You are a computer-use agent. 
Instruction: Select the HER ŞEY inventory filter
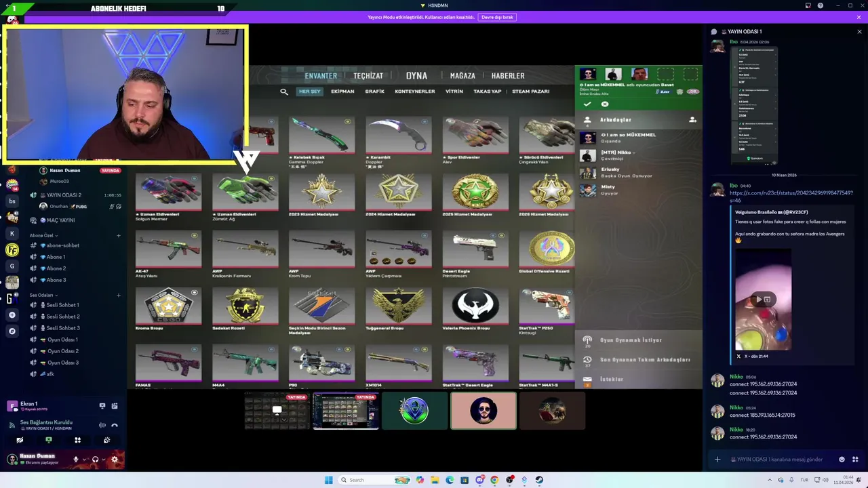(x=309, y=91)
